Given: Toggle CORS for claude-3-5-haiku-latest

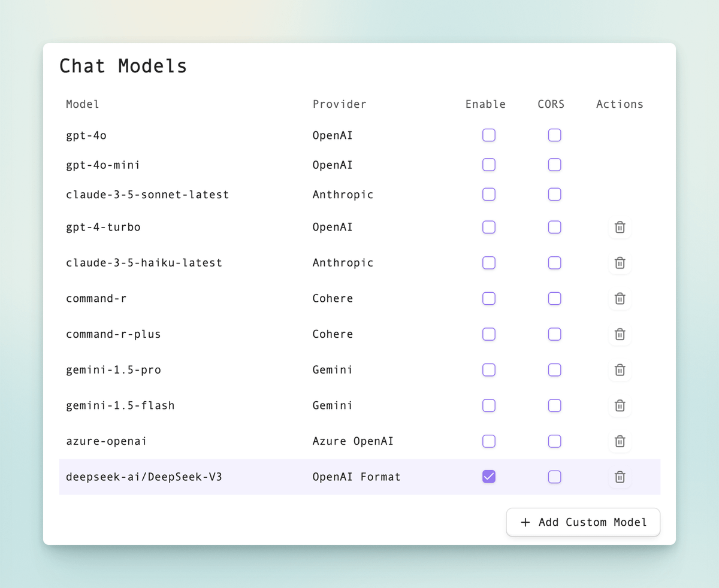Looking at the screenshot, I should click(554, 263).
